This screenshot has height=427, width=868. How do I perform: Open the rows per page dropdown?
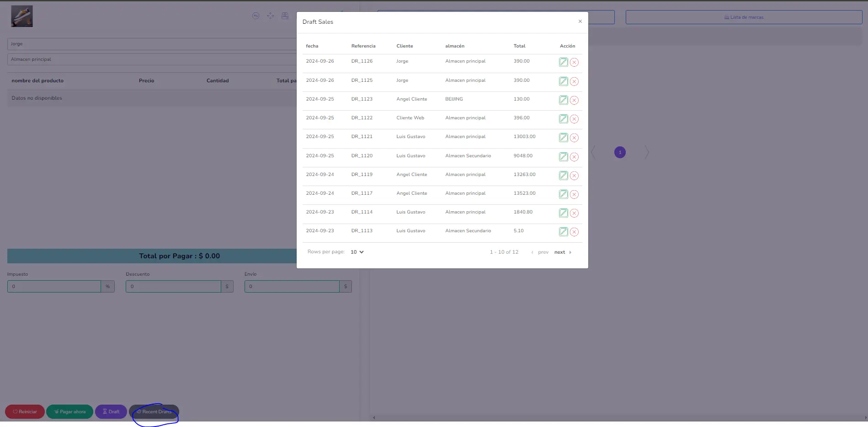tap(357, 252)
